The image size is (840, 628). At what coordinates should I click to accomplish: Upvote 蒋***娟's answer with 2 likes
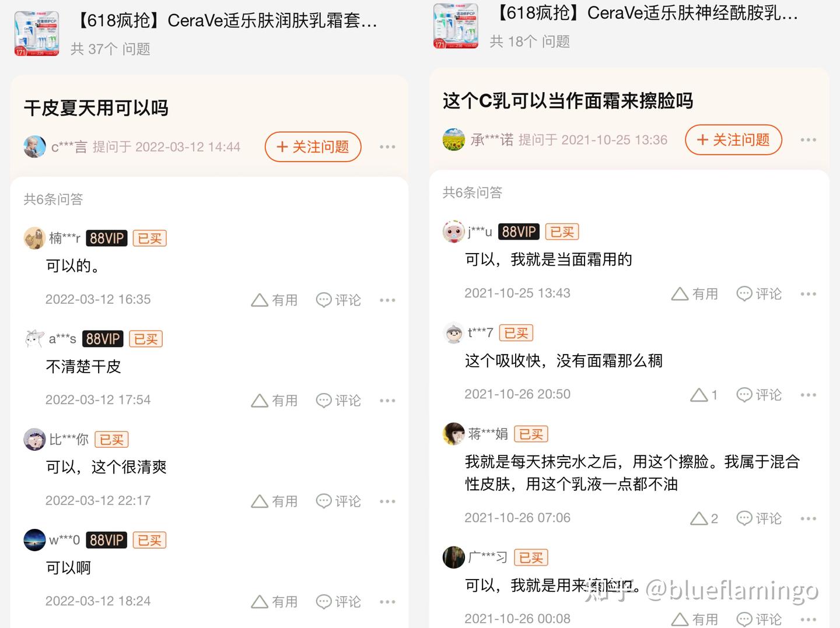pos(704,518)
